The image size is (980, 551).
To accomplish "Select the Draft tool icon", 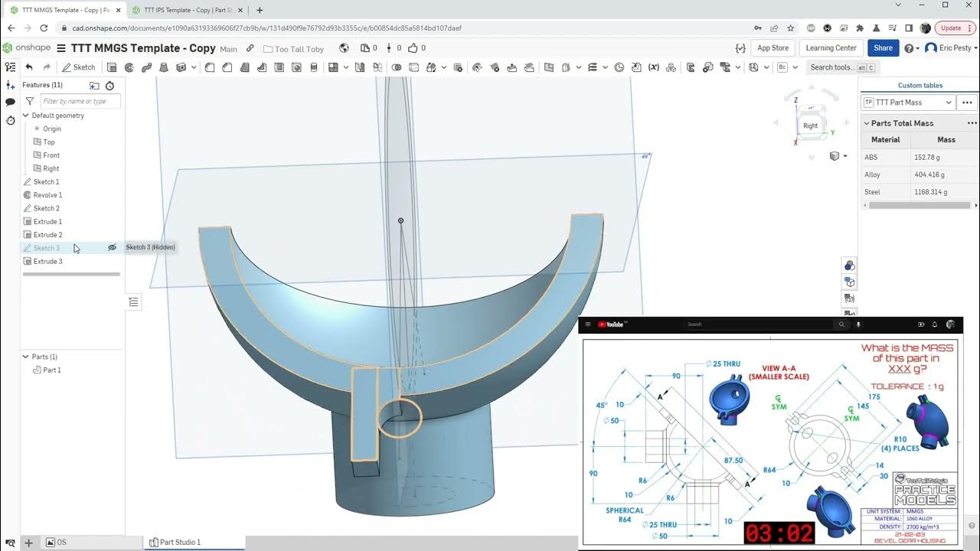I will pos(244,67).
